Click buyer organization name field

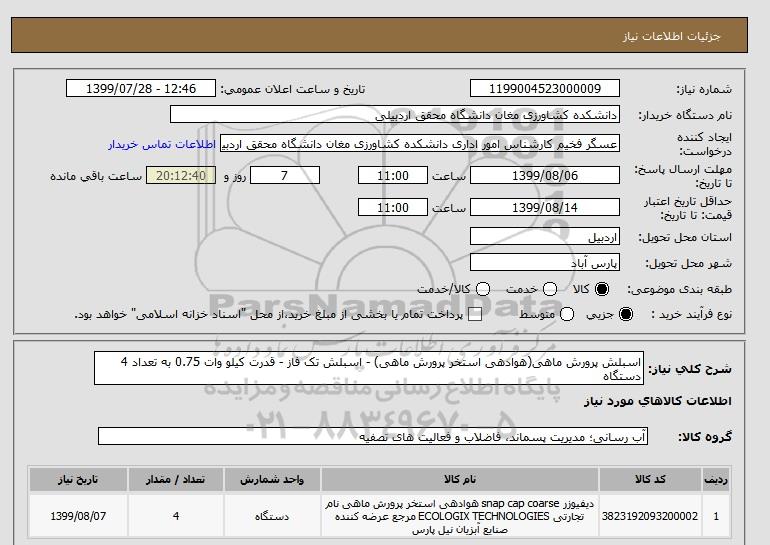[395, 114]
